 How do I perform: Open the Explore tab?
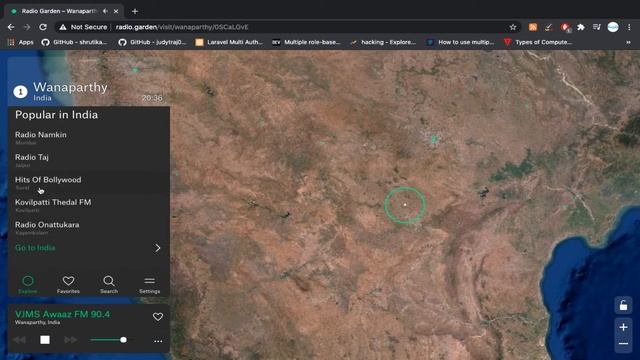27,284
